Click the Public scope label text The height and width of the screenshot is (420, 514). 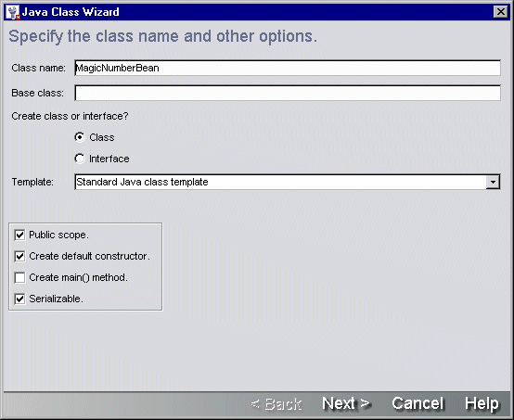[58, 235]
